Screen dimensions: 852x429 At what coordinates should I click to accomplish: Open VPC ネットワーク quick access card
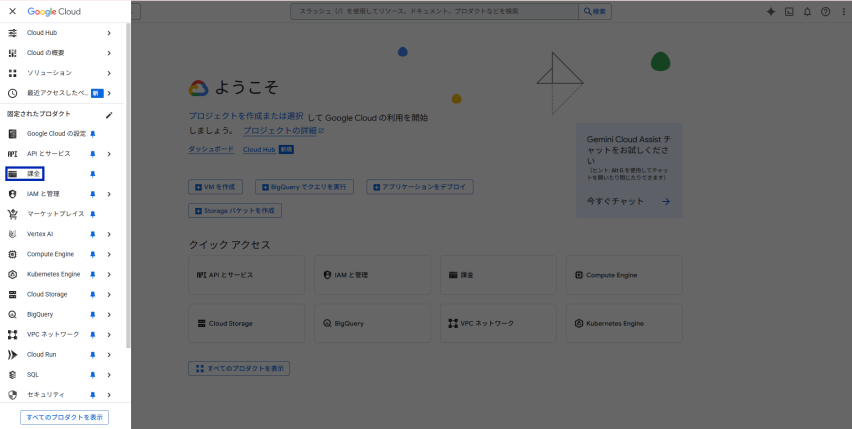(498, 323)
